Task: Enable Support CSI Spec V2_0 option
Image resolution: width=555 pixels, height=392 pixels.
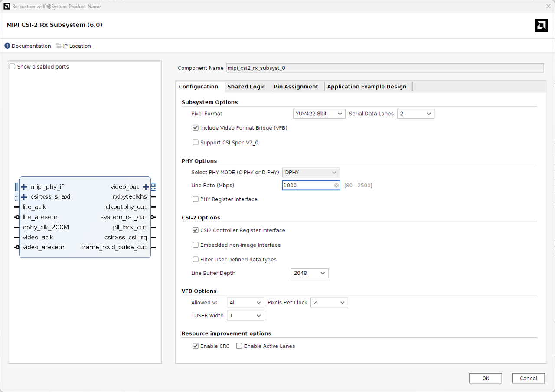Action: [196, 143]
